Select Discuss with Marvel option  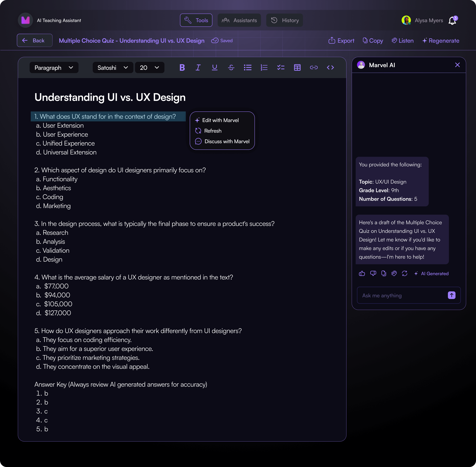coord(227,142)
